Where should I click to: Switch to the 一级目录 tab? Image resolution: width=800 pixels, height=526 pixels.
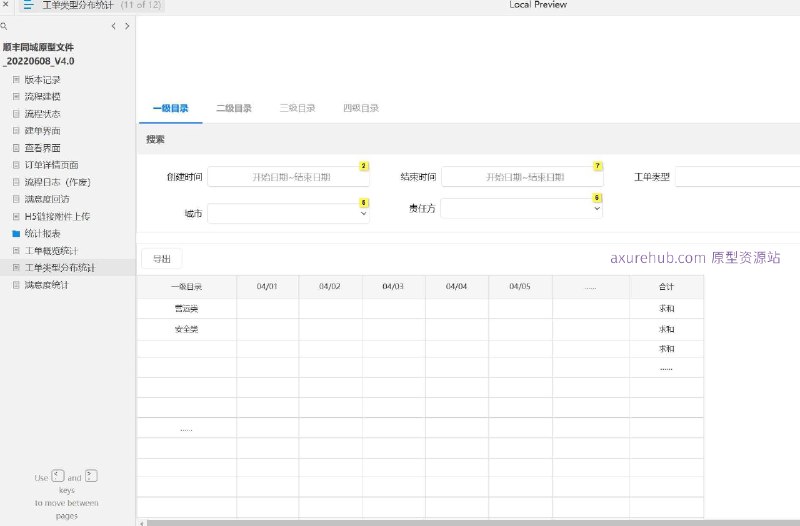click(x=170, y=108)
